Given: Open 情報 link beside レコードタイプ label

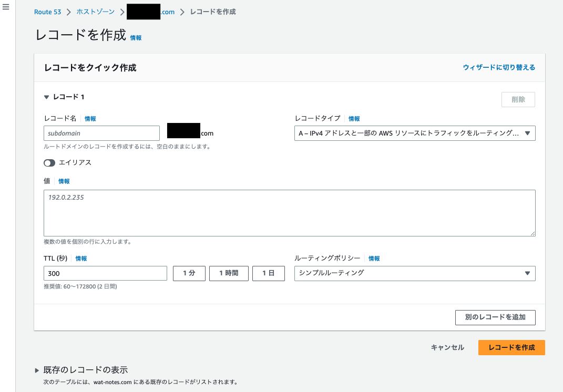Looking at the screenshot, I should [354, 119].
